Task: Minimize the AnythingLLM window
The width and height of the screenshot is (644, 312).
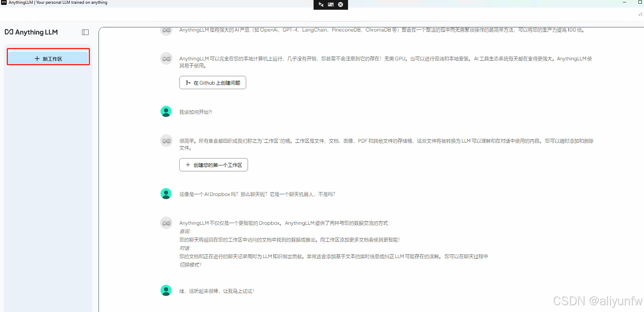Action: (625, 2)
